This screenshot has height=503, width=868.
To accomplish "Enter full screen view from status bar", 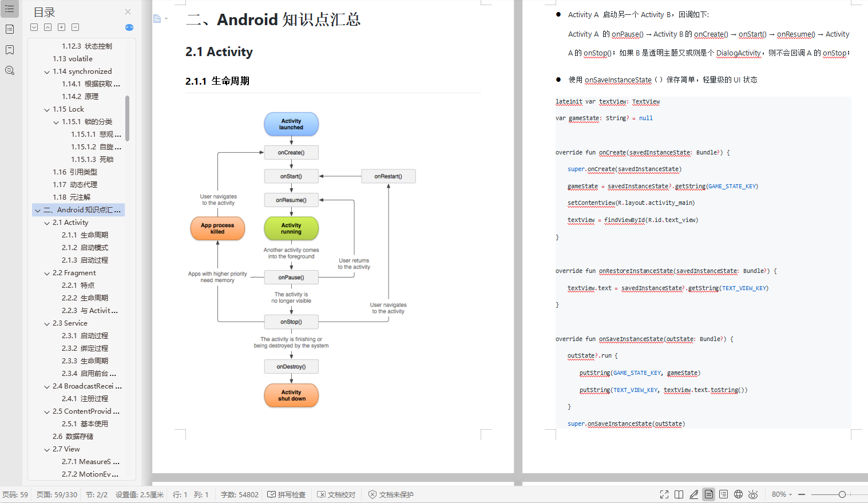I will click(x=664, y=494).
